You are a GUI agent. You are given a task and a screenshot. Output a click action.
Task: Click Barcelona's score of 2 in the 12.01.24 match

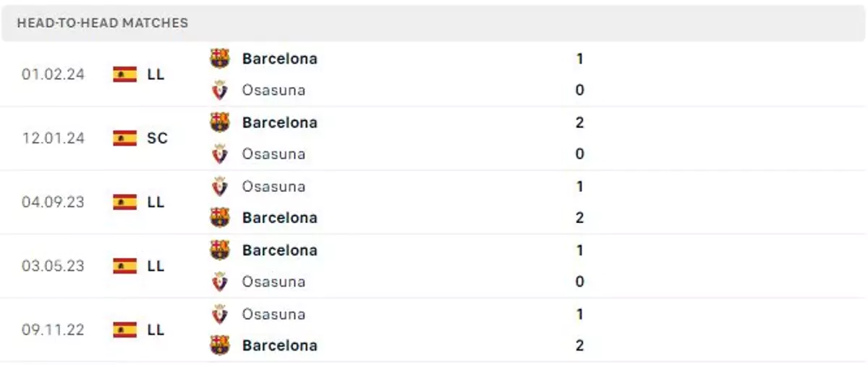pos(579,122)
